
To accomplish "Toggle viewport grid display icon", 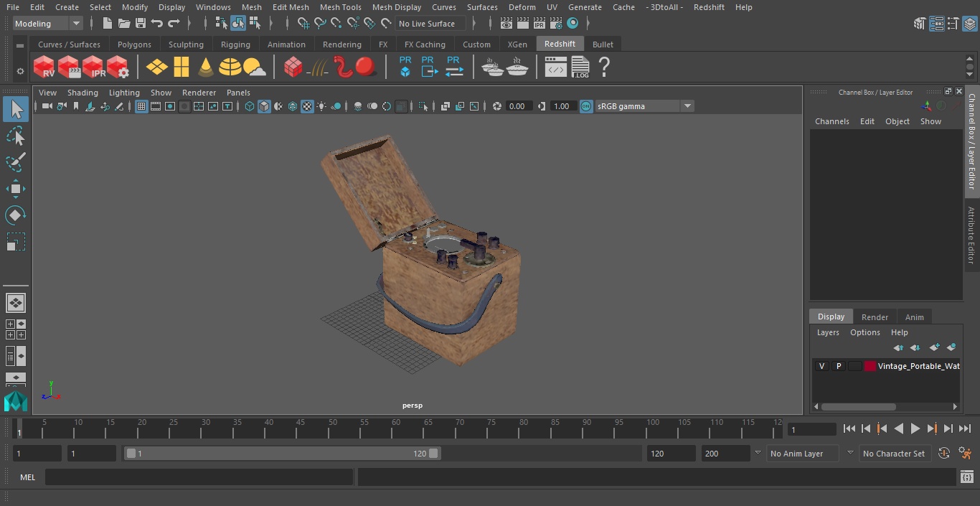I will (141, 106).
